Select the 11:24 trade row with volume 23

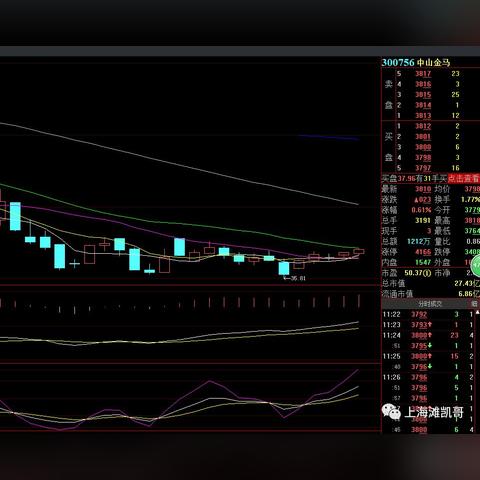click(x=429, y=335)
